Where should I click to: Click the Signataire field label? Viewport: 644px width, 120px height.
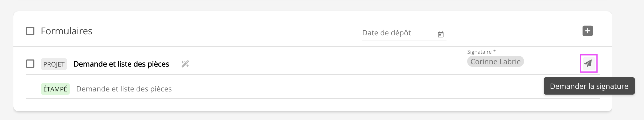(x=479, y=52)
